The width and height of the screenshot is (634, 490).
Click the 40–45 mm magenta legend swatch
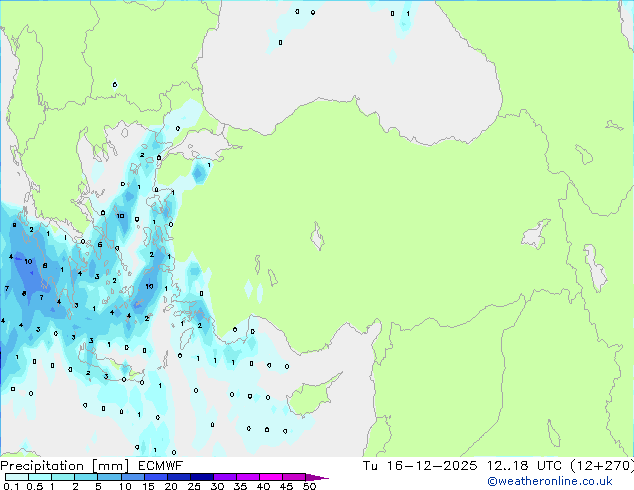(x=271, y=477)
